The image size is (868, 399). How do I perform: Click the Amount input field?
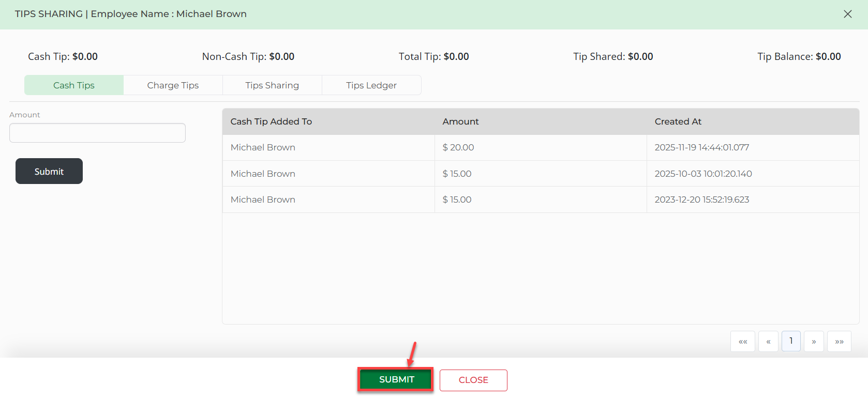pyautogui.click(x=97, y=133)
